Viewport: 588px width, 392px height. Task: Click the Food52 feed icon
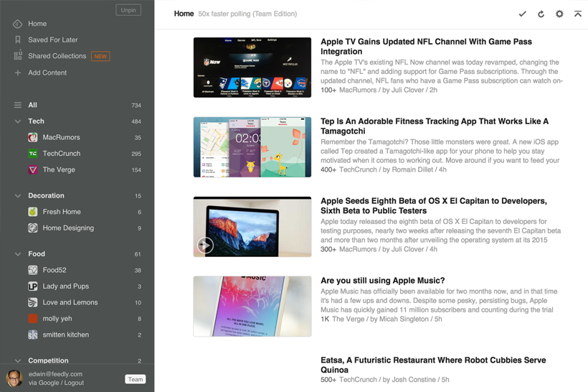click(x=32, y=270)
